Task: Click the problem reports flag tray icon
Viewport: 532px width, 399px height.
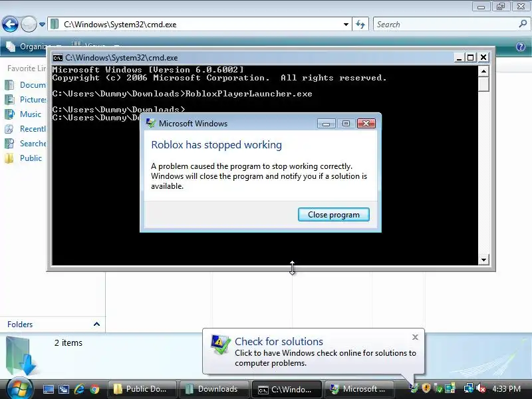Action: tap(414, 388)
